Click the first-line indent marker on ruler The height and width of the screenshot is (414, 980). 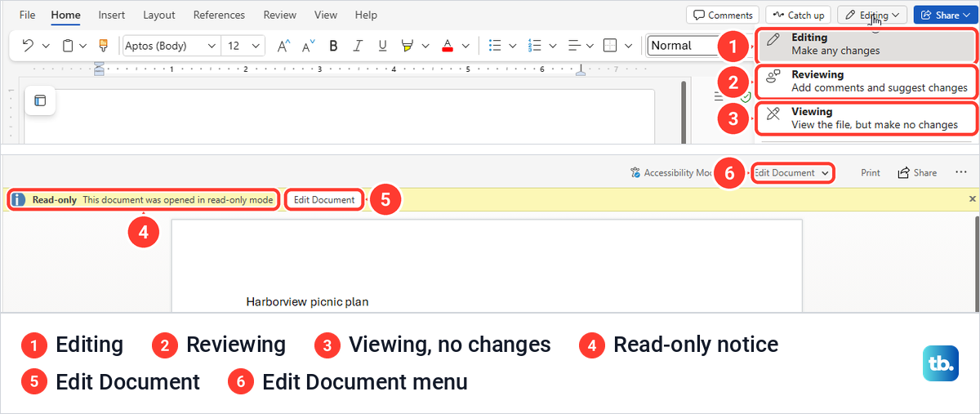[x=99, y=65]
